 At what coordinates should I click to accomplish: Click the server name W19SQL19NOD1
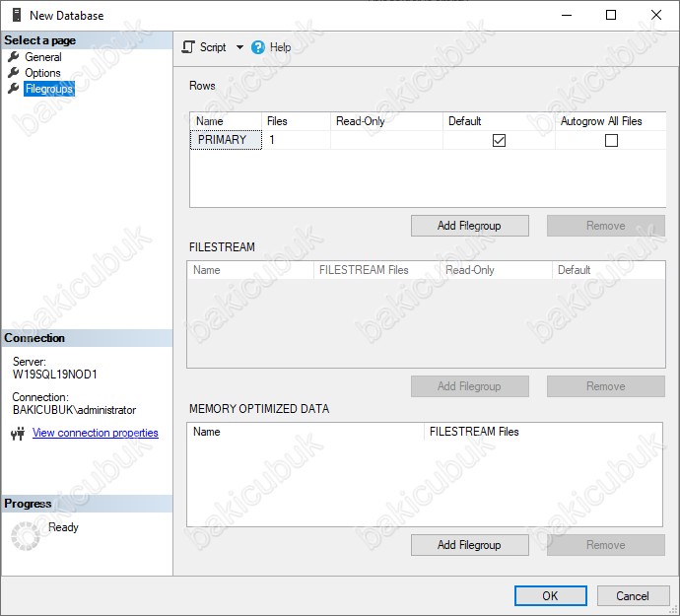(55, 375)
